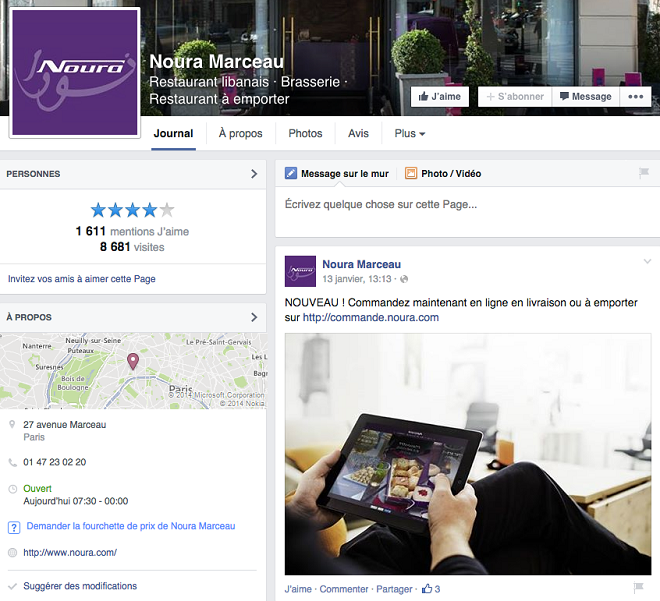The height and width of the screenshot is (601, 660).
Task: Click the J'aime thumbs-up button on cover
Action: click(439, 97)
